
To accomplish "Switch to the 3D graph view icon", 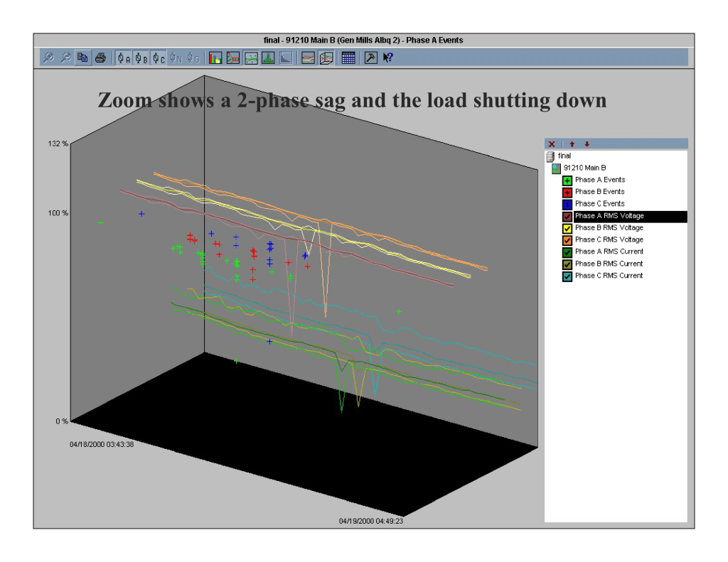I will point(326,58).
